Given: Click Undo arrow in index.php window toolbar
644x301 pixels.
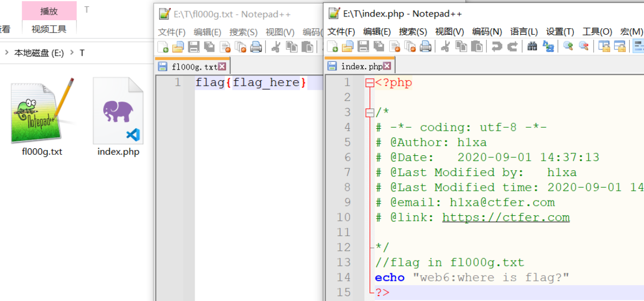Looking at the screenshot, I should coord(497,47).
